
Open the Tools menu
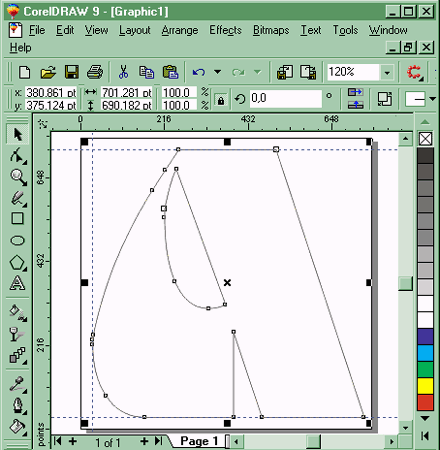point(345,30)
